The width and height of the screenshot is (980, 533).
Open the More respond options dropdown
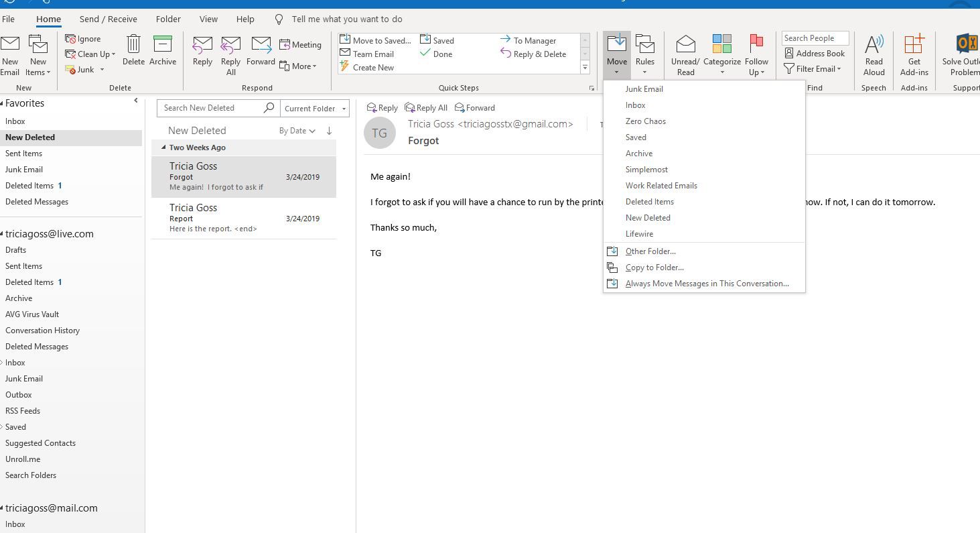coord(297,66)
